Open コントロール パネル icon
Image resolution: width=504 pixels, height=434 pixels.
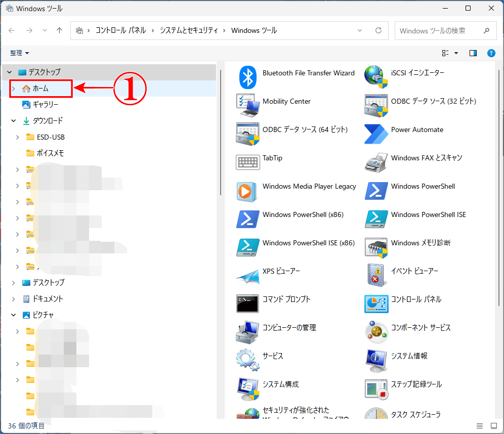376,304
